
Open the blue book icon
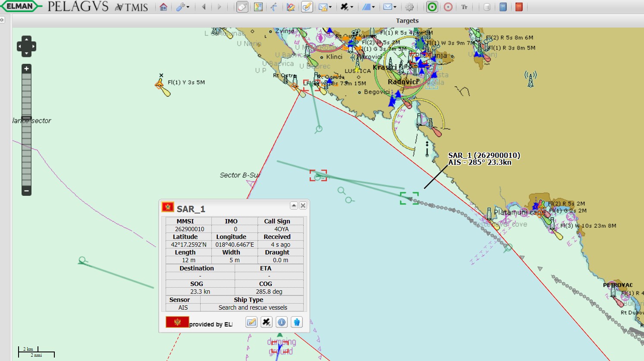pyautogui.click(x=503, y=7)
